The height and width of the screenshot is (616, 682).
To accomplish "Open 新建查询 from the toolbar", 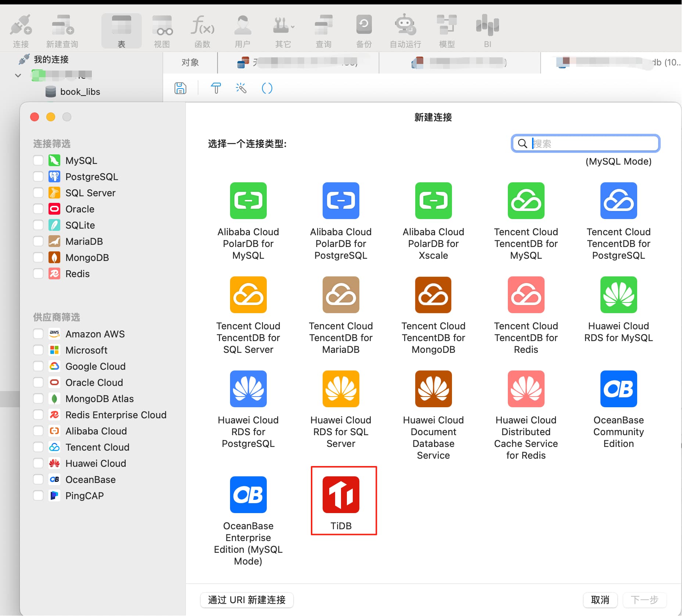I will click(62, 31).
